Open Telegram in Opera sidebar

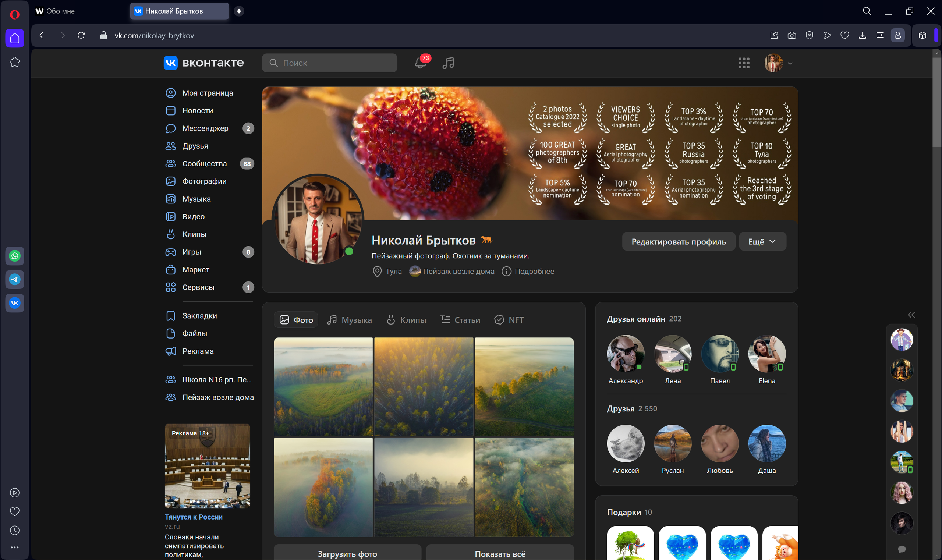(15, 279)
